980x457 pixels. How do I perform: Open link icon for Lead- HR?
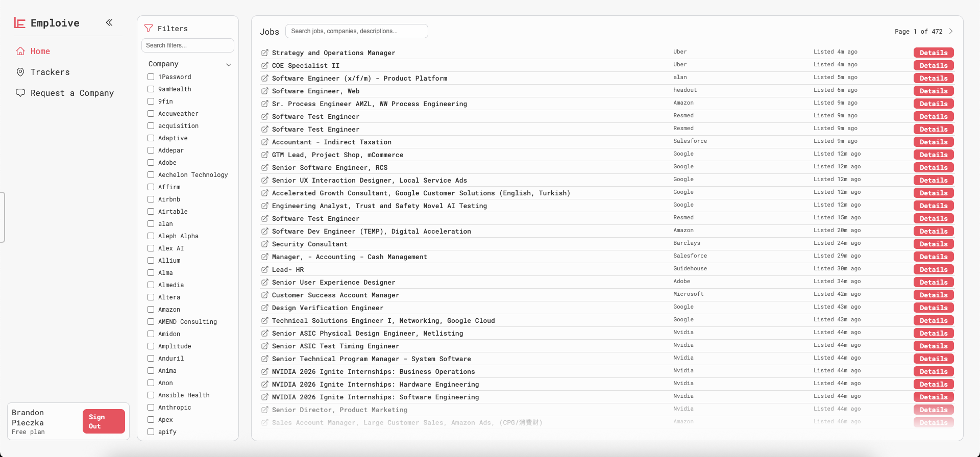(265, 269)
